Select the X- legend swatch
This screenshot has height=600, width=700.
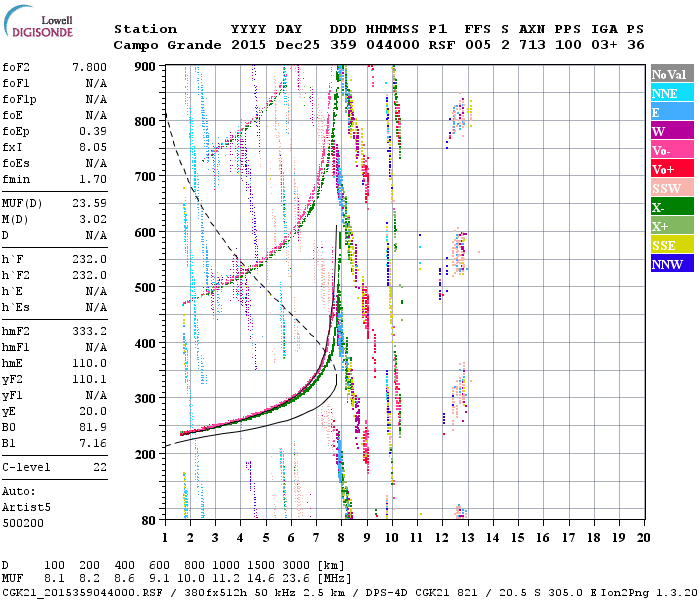coord(672,207)
